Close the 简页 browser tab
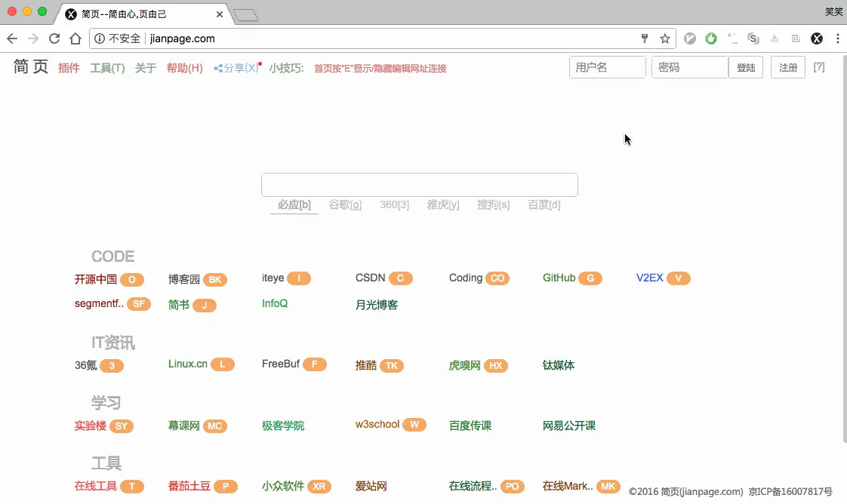847x504 pixels. (x=220, y=14)
